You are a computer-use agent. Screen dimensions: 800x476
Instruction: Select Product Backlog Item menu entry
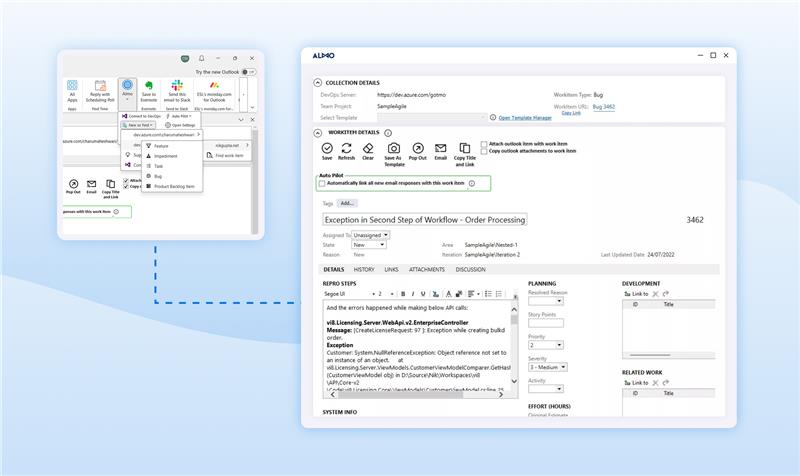click(x=172, y=187)
